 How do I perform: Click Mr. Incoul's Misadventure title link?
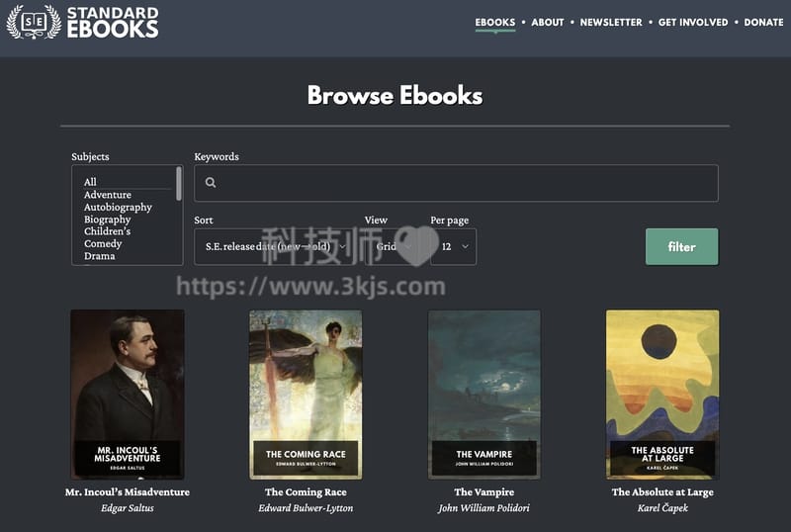(128, 491)
